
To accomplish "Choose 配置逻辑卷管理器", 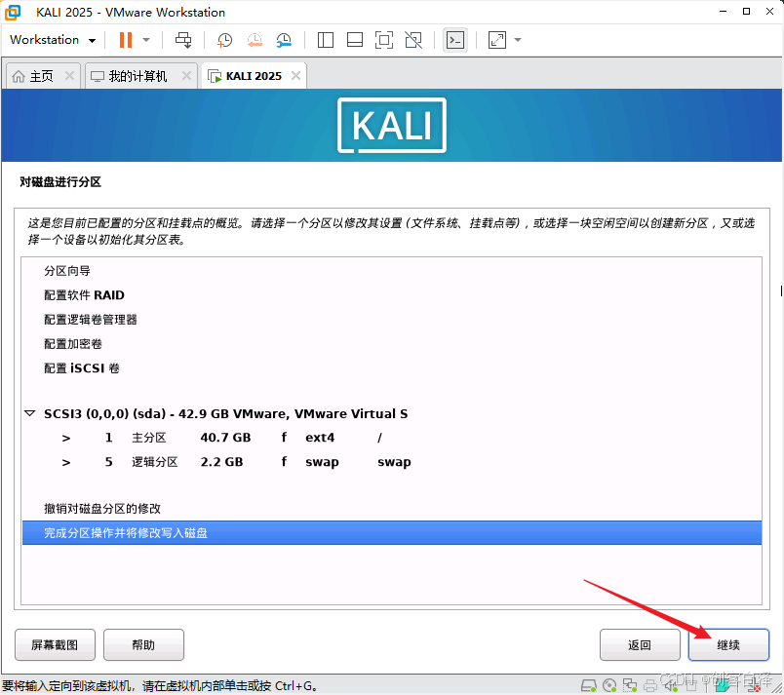I will (x=91, y=320).
